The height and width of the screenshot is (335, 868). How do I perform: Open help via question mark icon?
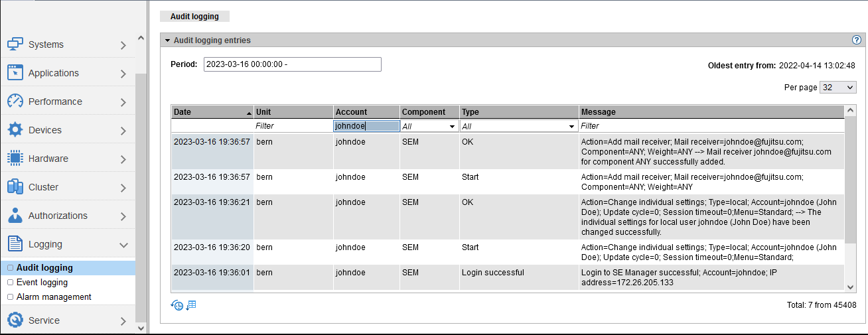tap(856, 40)
